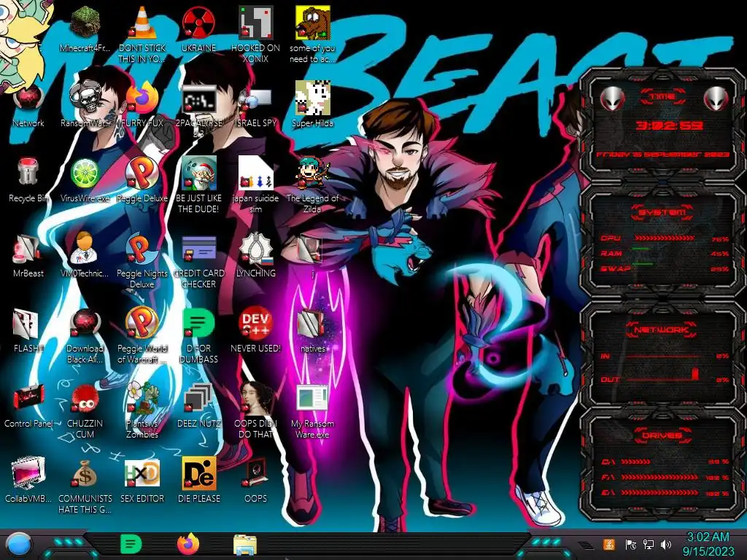Open the Super Hilda game icon
Image resolution: width=747 pixels, height=560 pixels.
pyautogui.click(x=312, y=98)
